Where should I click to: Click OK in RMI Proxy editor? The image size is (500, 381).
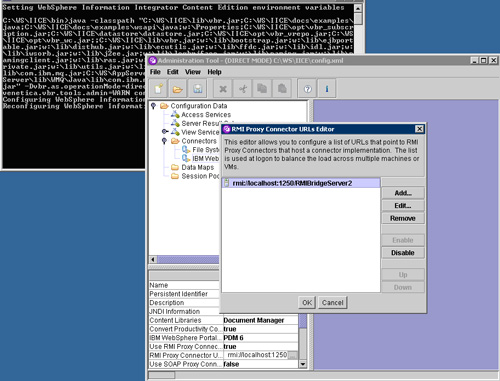[307, 303]
